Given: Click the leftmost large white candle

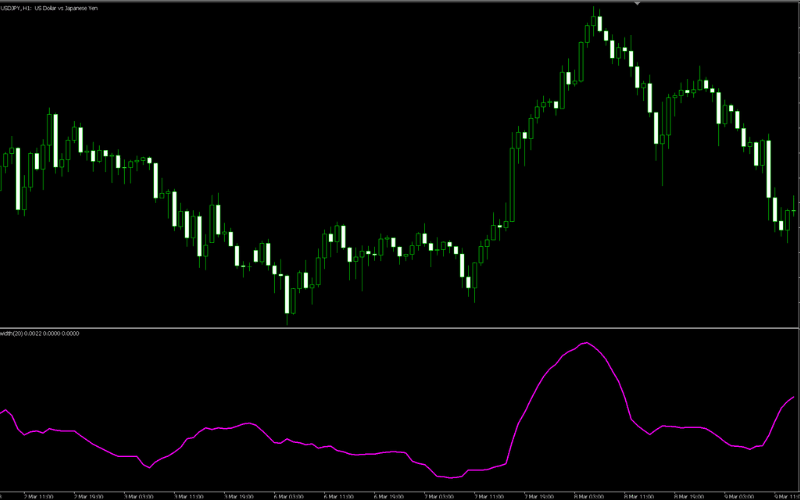Looking at the screenshot, I should click(18, 180).
